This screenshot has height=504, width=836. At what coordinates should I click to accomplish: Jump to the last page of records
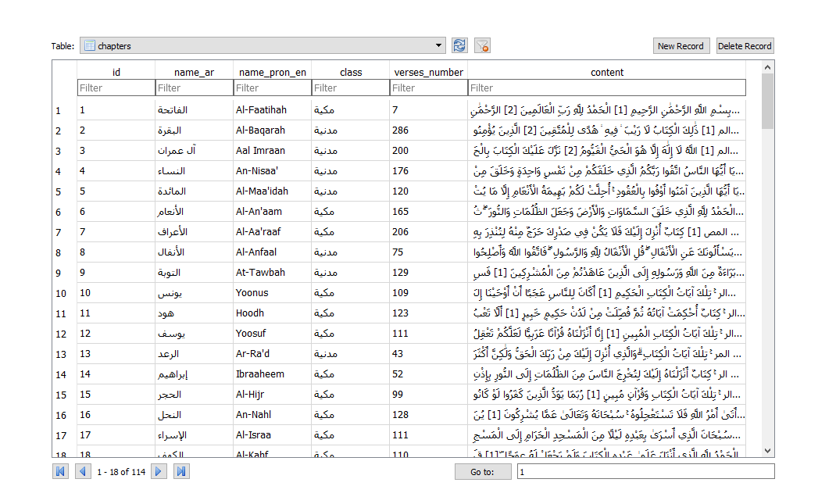(x=181, y=471)
